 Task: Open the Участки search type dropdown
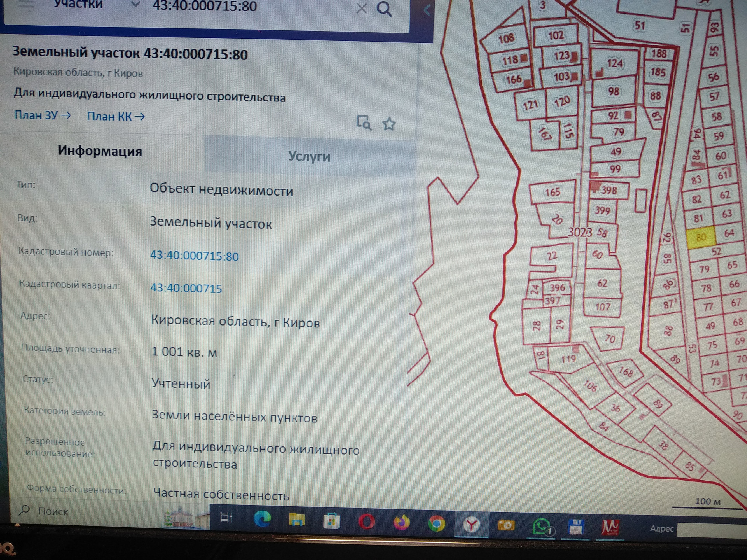(135, 5)
